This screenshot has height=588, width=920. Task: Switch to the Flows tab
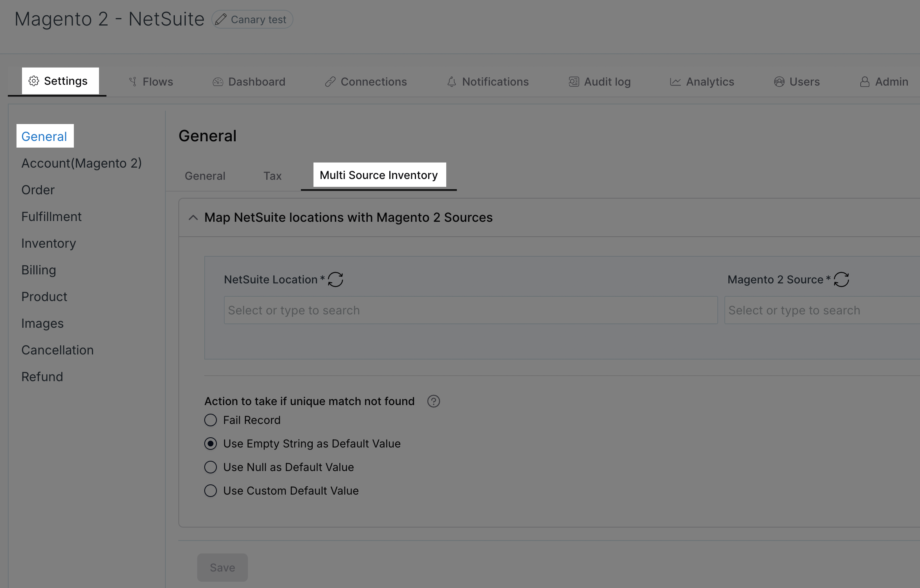point(151,82)
